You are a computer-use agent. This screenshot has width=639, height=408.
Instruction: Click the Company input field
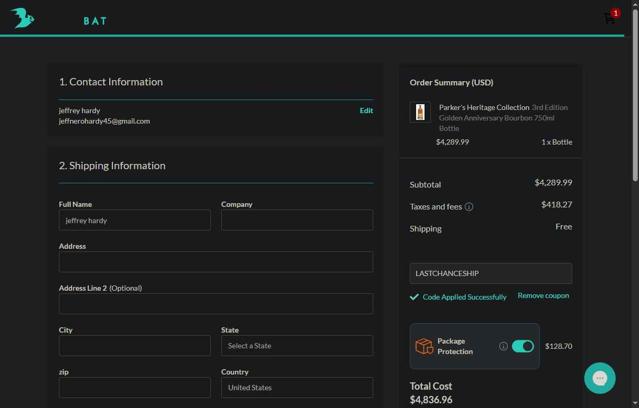click(x=297, y=220)
